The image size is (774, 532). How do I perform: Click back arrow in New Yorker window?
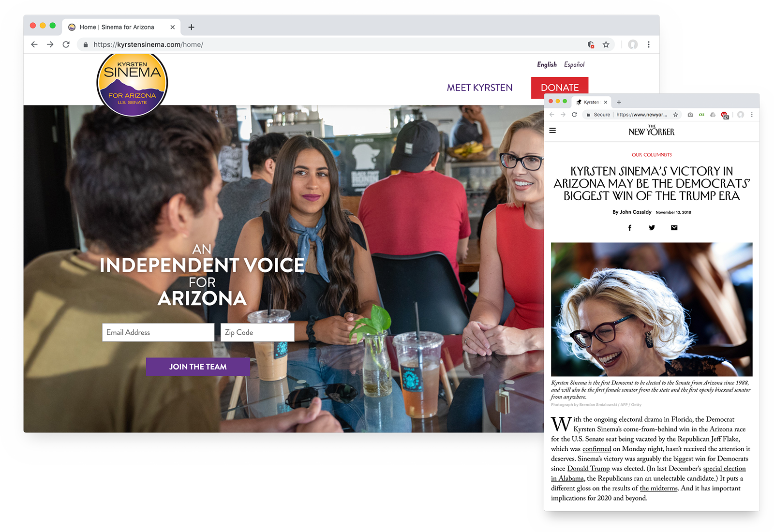551,115
